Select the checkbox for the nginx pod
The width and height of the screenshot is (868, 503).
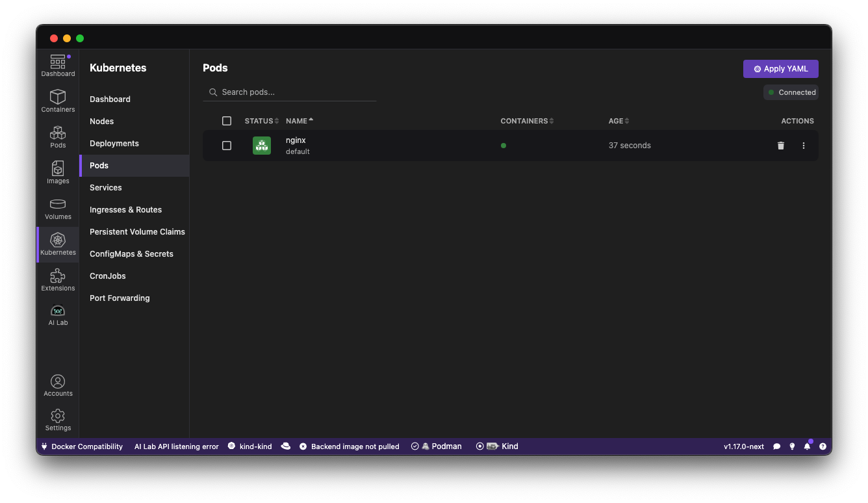(227, 146)
